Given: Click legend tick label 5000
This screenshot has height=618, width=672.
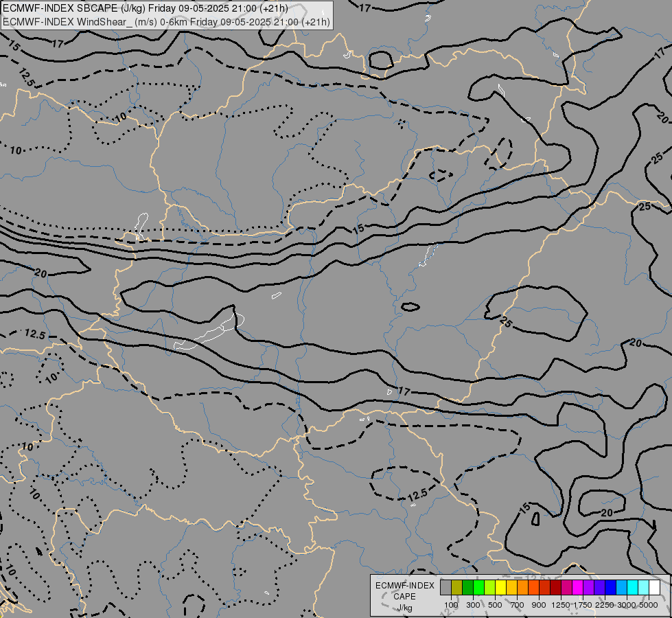Looking at the screenshot, I should pos(649,605).
